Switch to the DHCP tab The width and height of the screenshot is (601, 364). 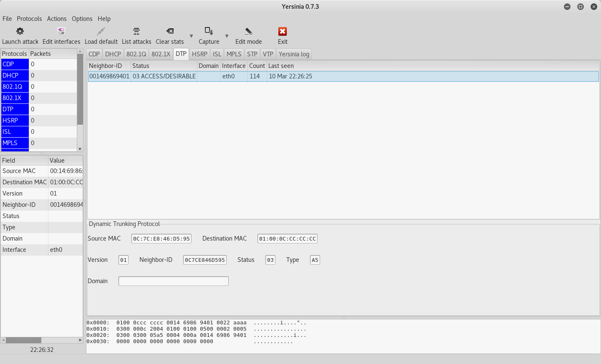(x=113, y=54)
